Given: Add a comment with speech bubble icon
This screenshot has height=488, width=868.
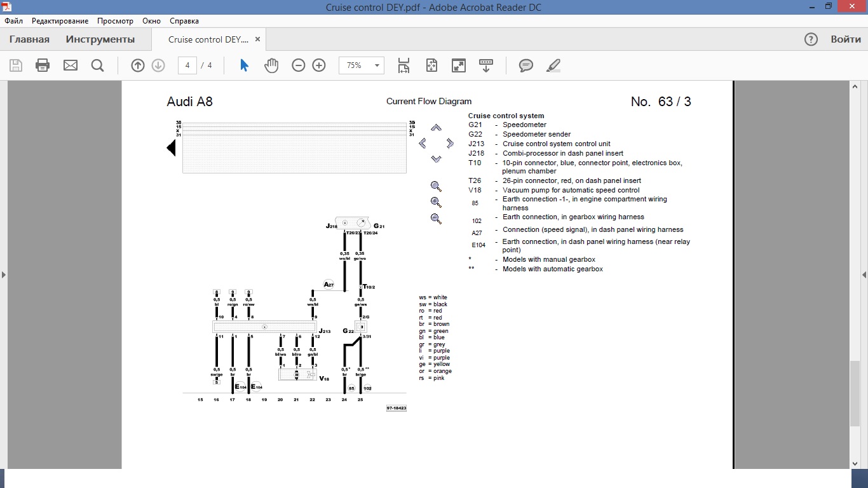Looking at the screenshot, I should point(526,65).
